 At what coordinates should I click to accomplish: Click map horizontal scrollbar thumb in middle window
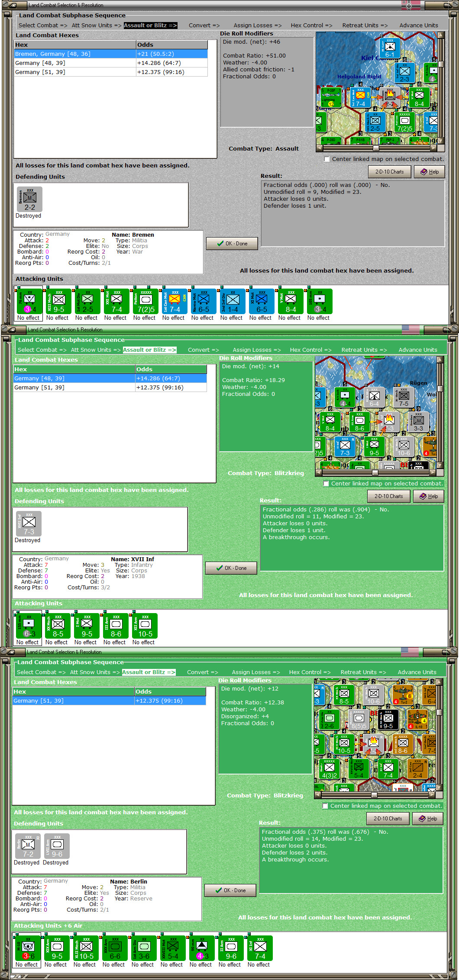(375, 472)
